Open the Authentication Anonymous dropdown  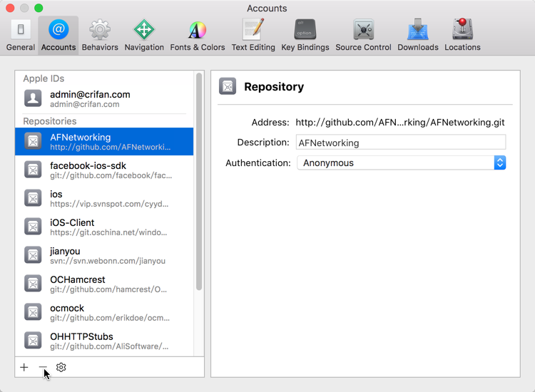401,163
